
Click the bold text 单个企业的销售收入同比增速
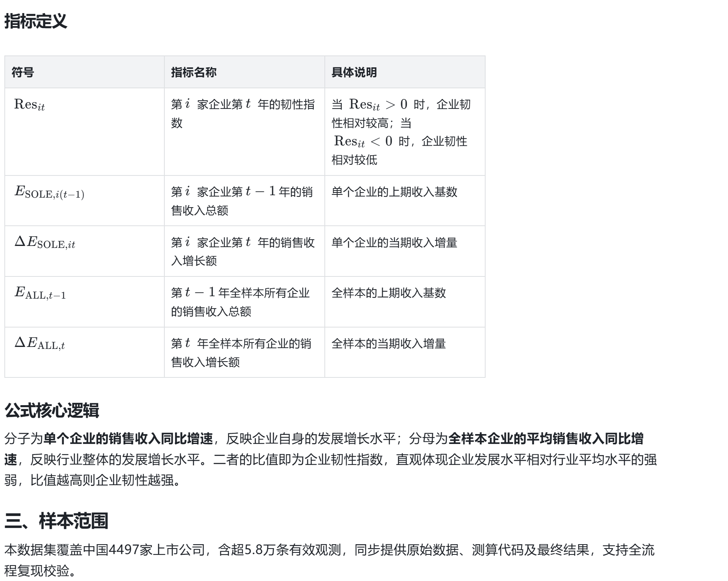point(128,438)
